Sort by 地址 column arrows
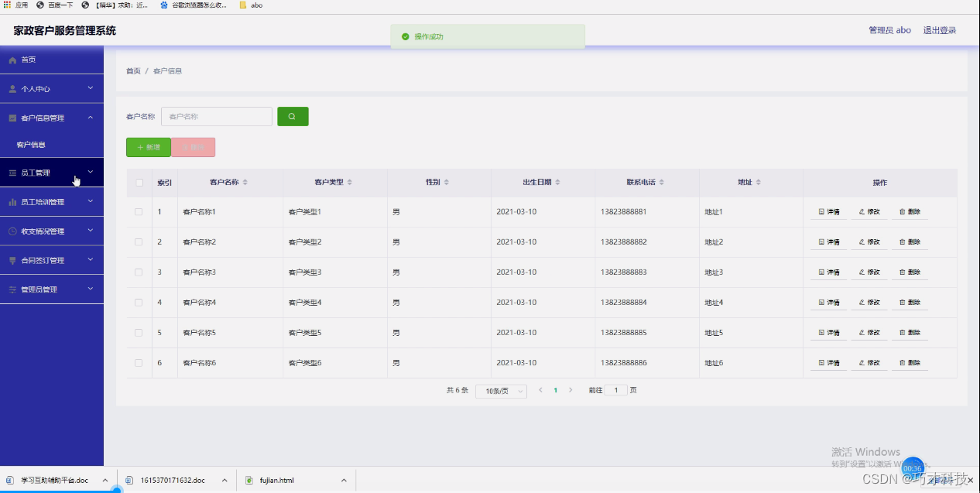Viewport: 980px width, 493px height. click(759, 183)
